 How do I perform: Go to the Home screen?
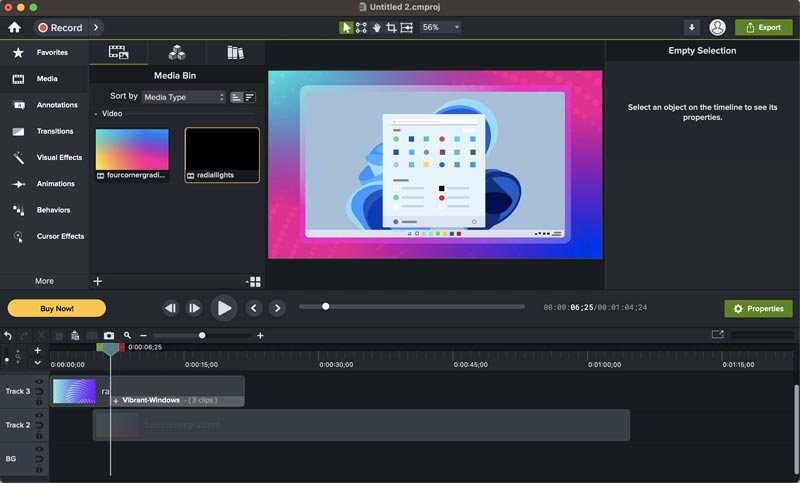[x=14, y=28]
